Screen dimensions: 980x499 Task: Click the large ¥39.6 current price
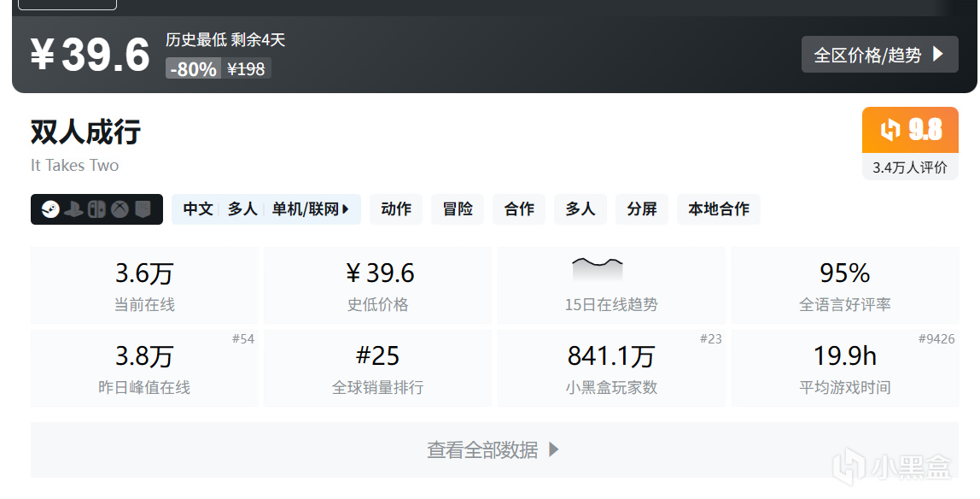pos(90,55)
